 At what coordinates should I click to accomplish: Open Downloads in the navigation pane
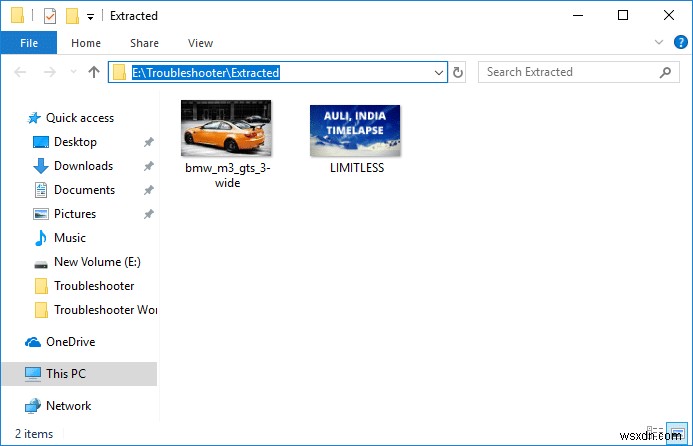[x=73, y=166]
